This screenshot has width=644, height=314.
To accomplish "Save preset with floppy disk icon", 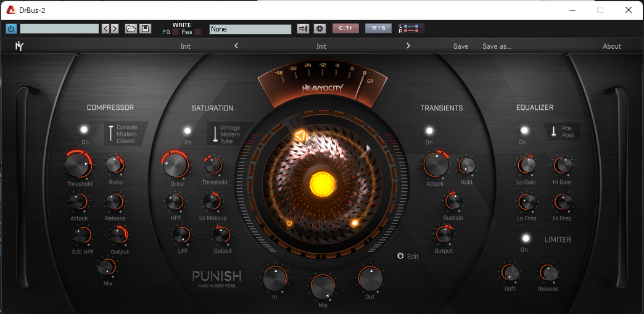I will 144,29.
